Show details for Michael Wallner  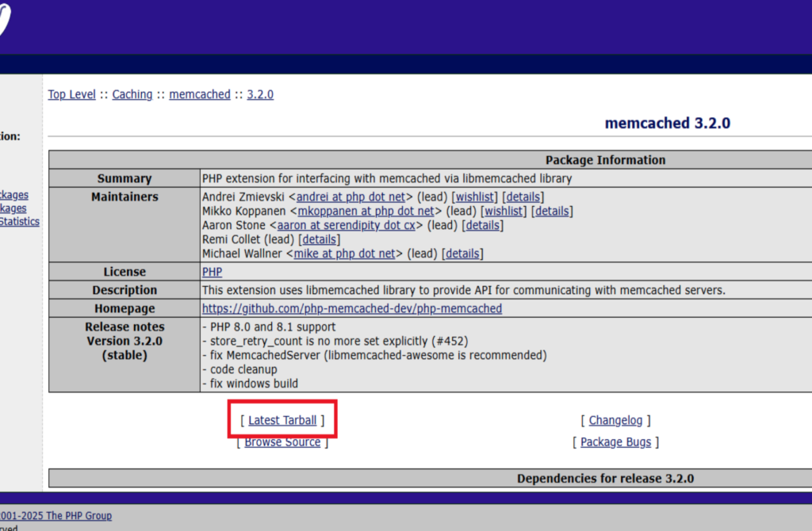462,254
